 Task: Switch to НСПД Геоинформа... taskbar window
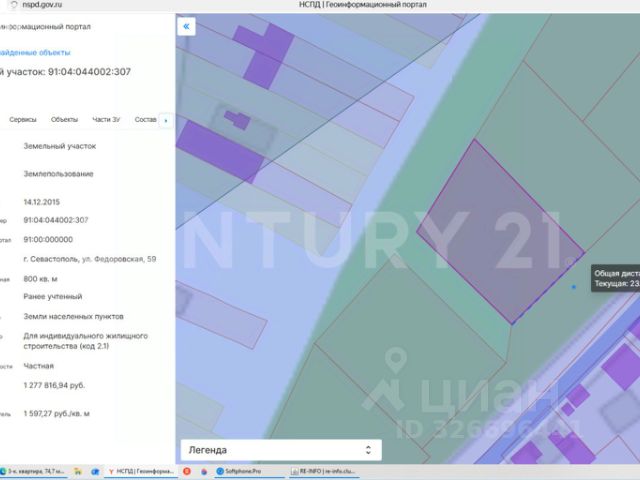coord(141,471)
